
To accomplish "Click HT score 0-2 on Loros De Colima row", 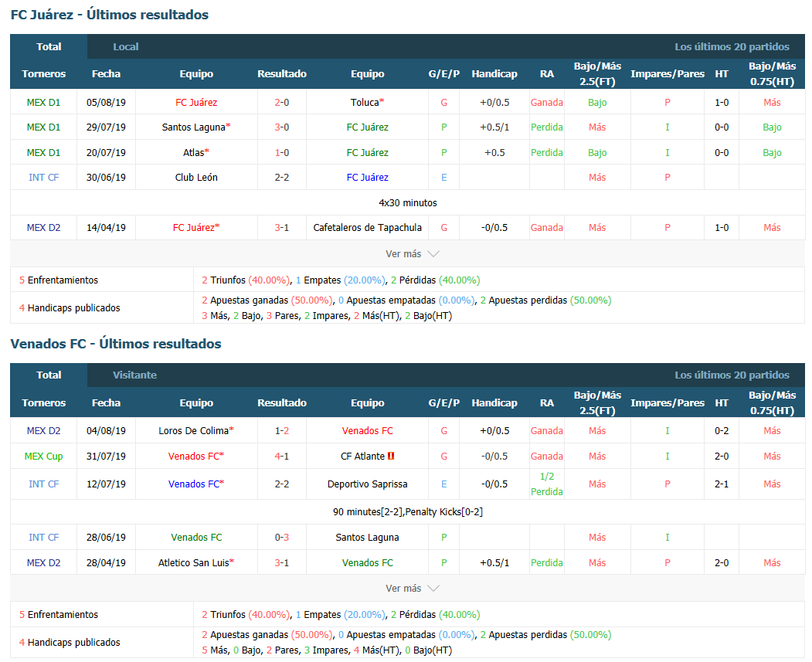I will (x=722, y=430).
